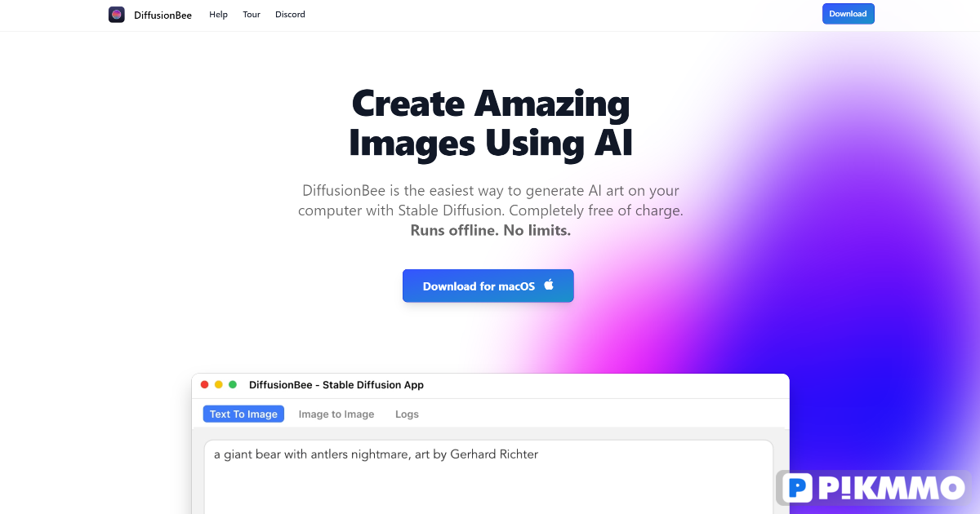Viewport: 980px width, 514px height.
Task: Select the Text To Image tab
Action: click(x=243, y=414)
